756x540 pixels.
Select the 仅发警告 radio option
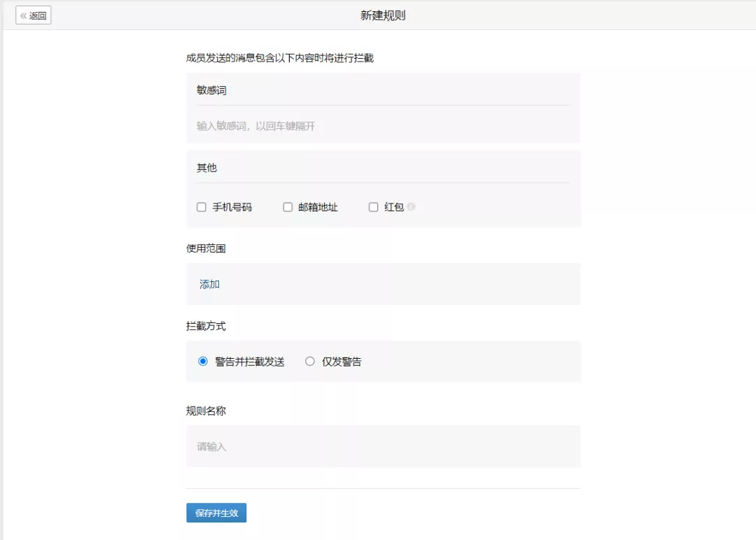[310, 362]
